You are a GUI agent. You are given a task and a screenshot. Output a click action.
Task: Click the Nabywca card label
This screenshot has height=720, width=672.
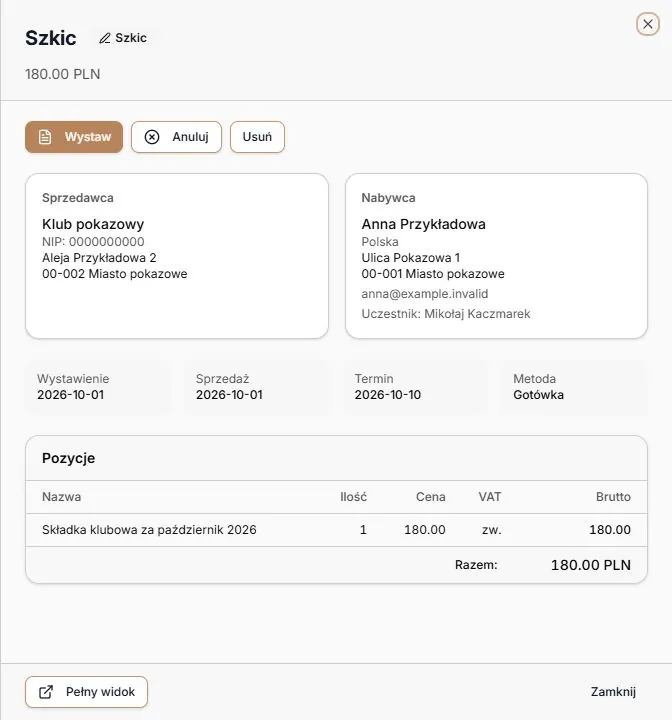click(388, 198)
